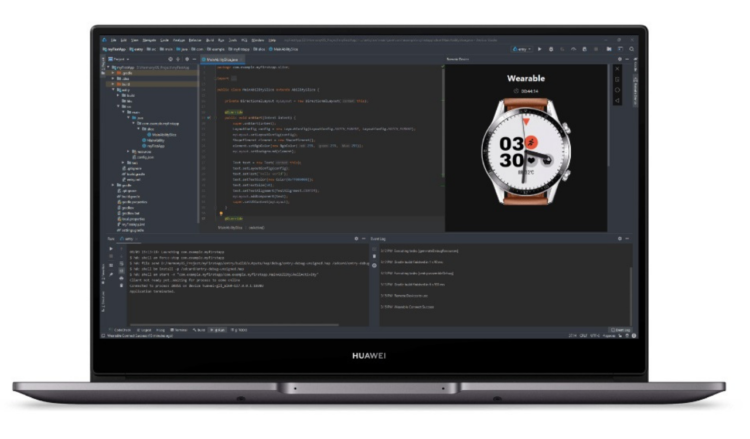This screenshot has width=750, height=439.
Task: Hide the Run panel with minus icon
Action: (x=363, y=239)
